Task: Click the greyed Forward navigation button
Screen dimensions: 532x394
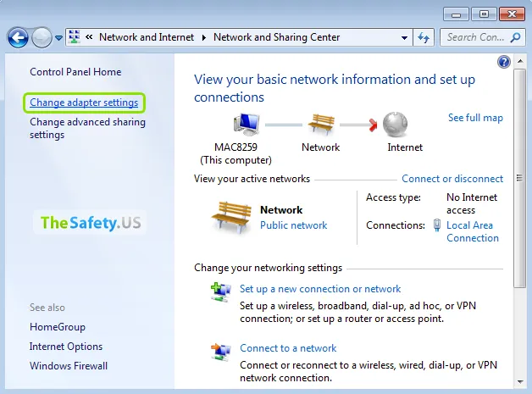Action: 42,37
